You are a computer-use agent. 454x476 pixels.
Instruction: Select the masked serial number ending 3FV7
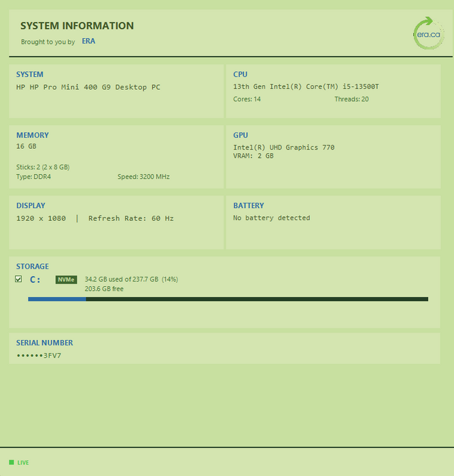click(x=39, y=356)
